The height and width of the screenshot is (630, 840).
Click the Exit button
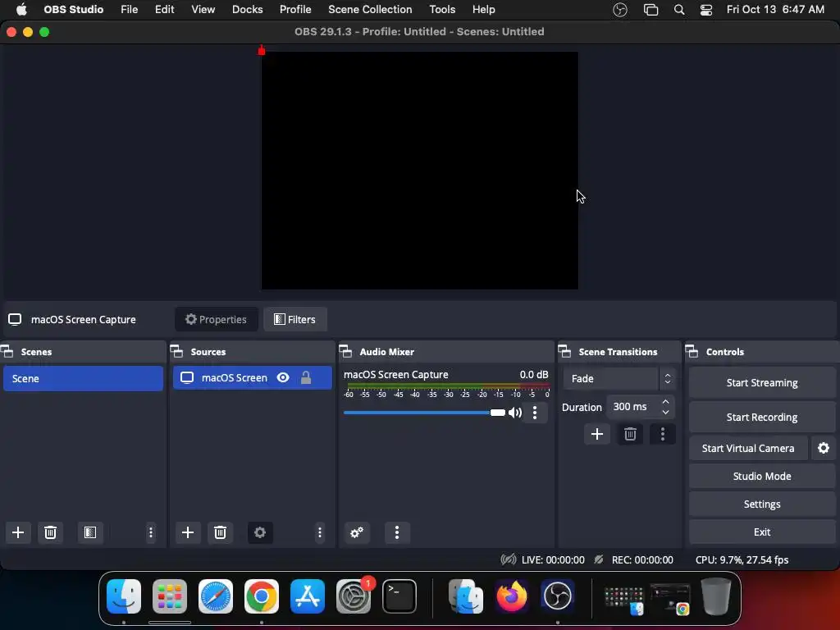(762, 532)
